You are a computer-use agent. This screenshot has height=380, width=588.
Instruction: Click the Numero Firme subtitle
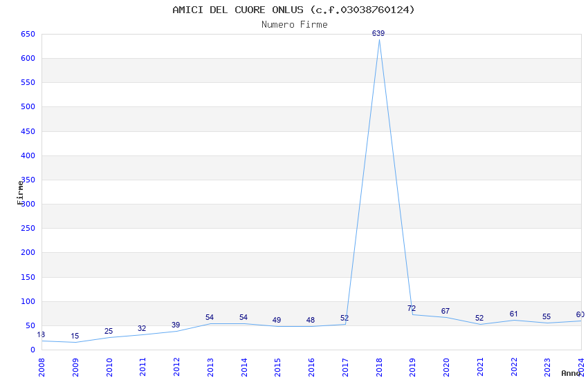pos(294,24)
